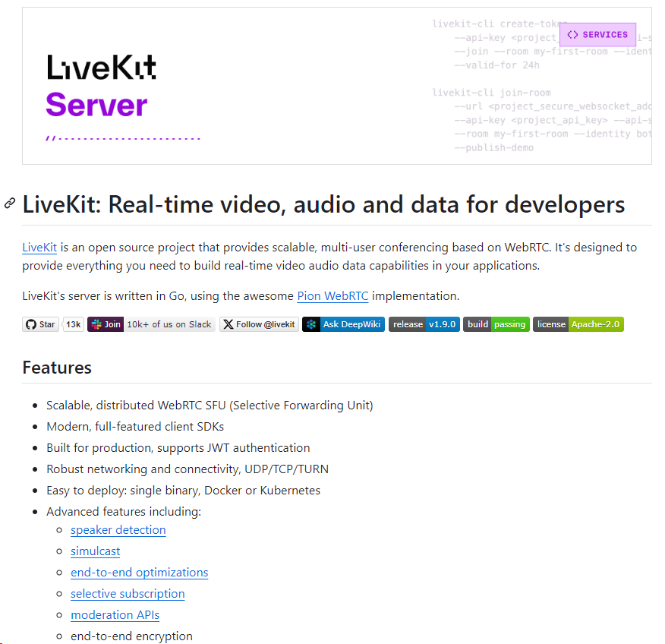
Task: Click the license Apache-2.0 badge
Action: pyautogui.click(x=578, y=324)
